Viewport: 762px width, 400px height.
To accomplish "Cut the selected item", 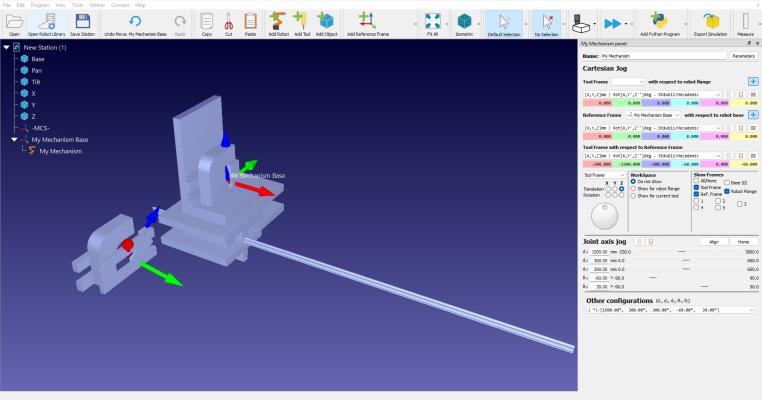I will (x=228, y=24).
